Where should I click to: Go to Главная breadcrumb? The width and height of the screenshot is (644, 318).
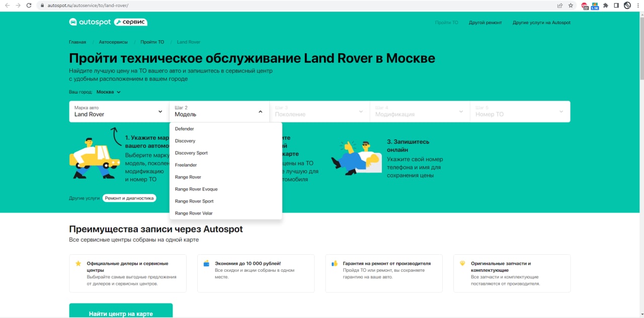[x=77, y=42]
